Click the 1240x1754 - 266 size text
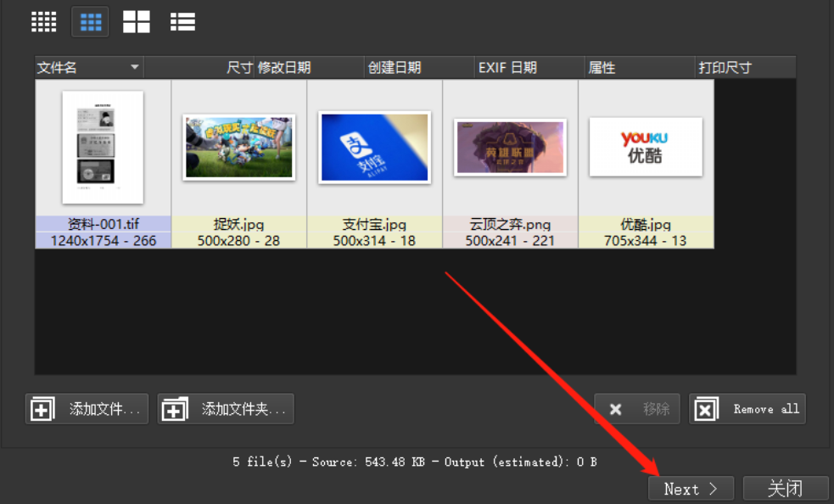The width and height of the screenshot is (834, 504). (x=104, y=241)
